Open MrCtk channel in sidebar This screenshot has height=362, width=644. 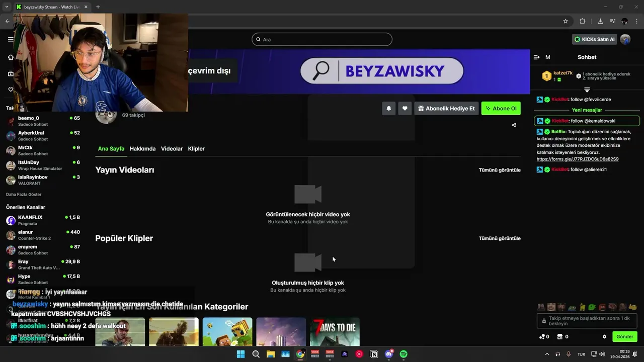coord(43,150)
